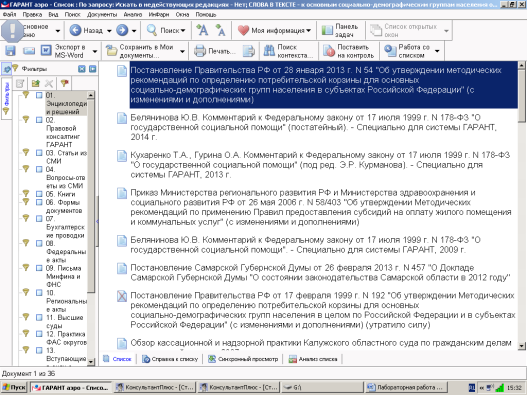Click the Windows Пуск start button
This screenshot has height=395, width=527.
(14, 388)
